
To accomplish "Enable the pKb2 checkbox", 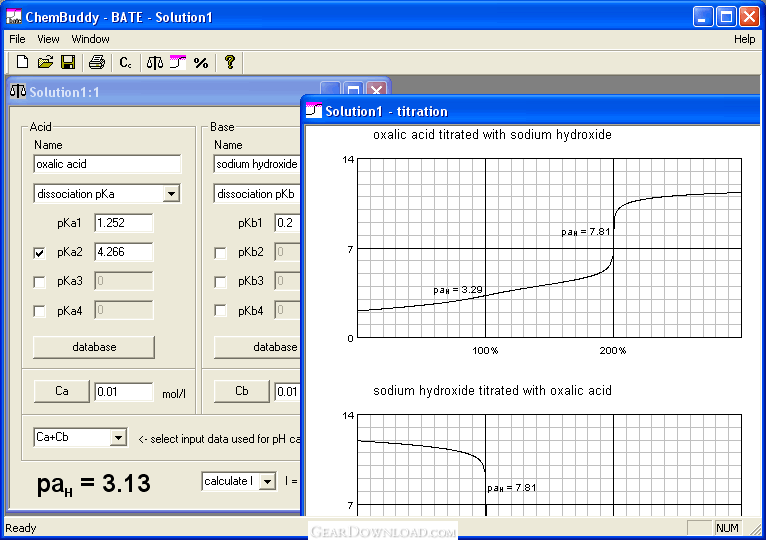I will pos(220,253).
